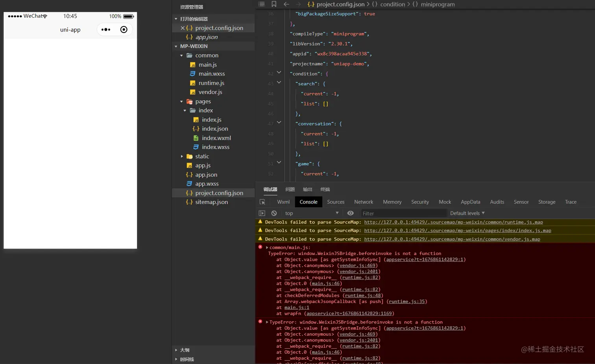Viewport: 595px width, 364px height.
Task: Open the Network tab
Action: (x=364, y=202)
